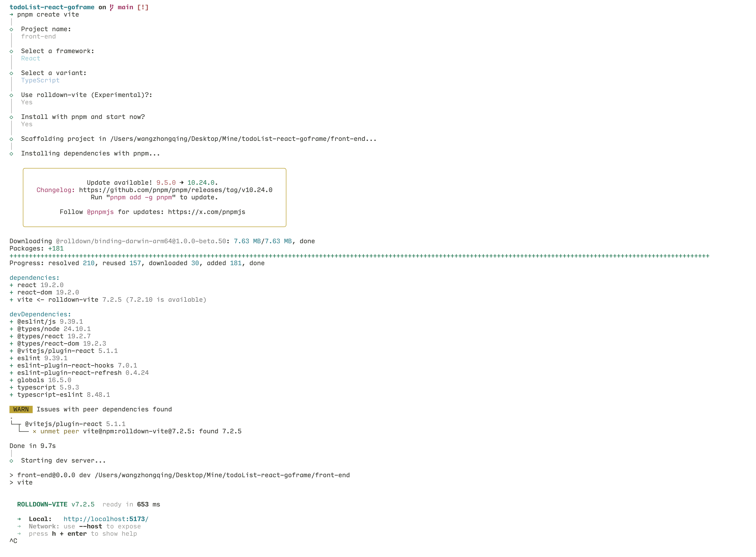Click the green plus-sign progress bar
This screenshot has width=756, height=557.
(x=359, y=256)
